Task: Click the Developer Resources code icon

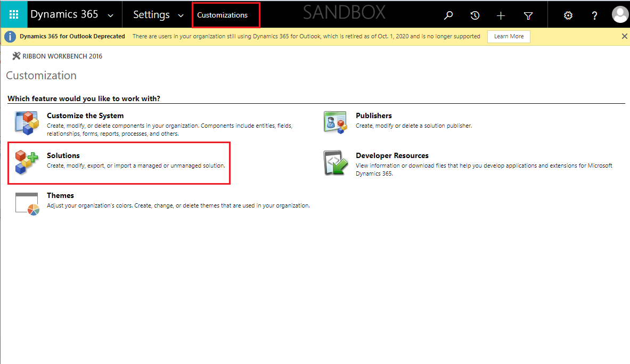Action: click(x=335, y=163)
